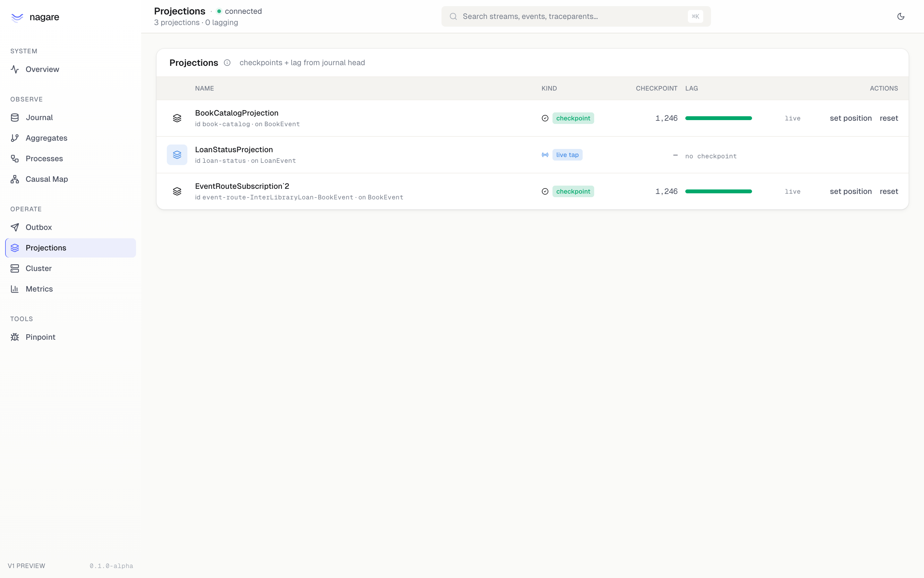Click the checkpoint badge for BookCatalogProjection
Viewport: 924px width, 578px height.
pyautogui.click(x=573, y=118)
